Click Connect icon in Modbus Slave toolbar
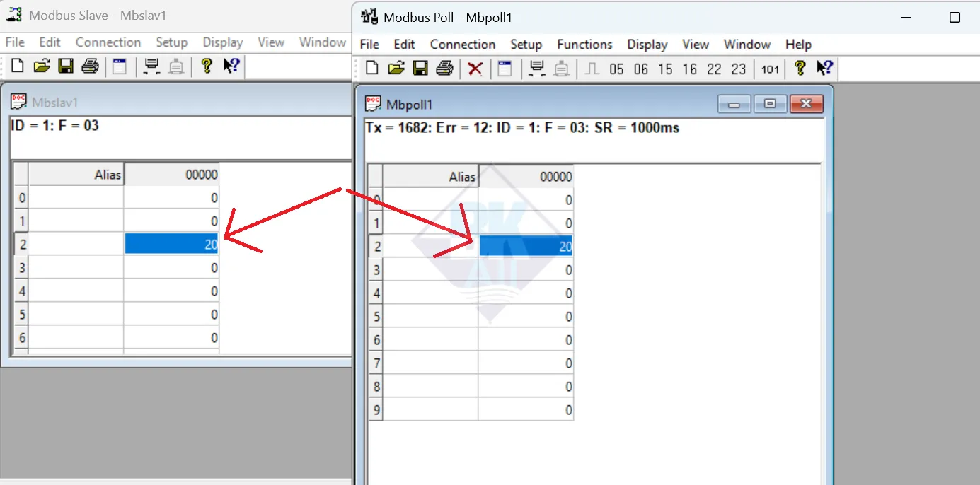Image resolution: width=980 pixels, height=485 pixels. (x=151, y=66)
